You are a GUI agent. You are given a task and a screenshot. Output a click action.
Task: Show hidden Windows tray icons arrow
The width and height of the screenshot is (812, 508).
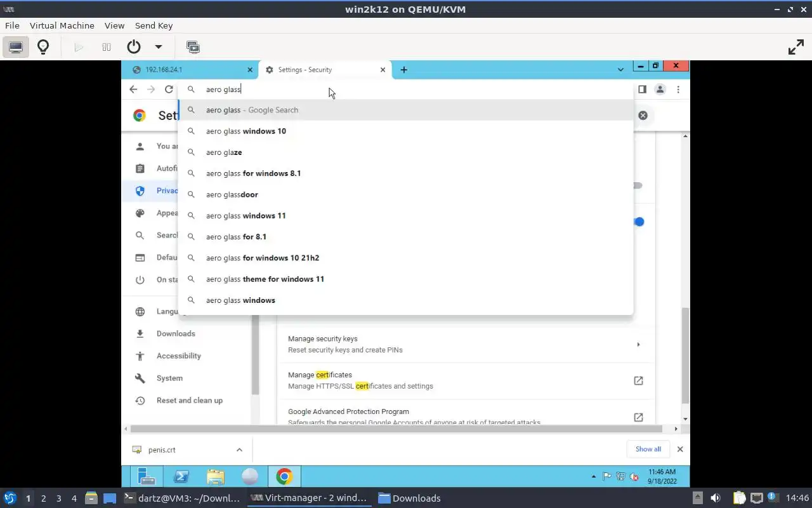click(x=594, y=476)
